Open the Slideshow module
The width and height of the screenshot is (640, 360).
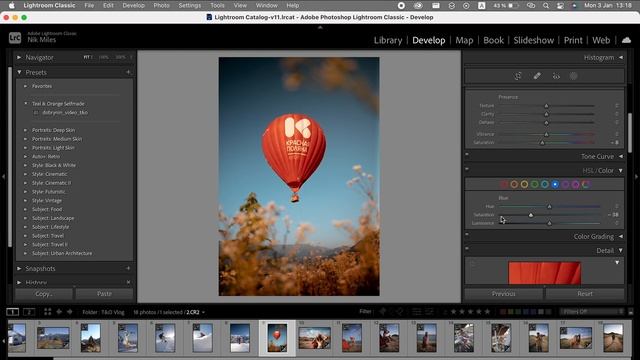coord(533,40)
